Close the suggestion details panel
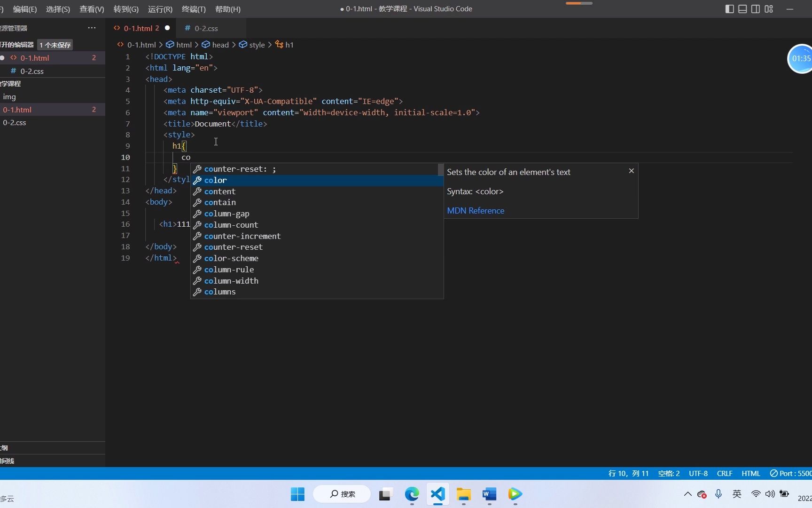 632,171
